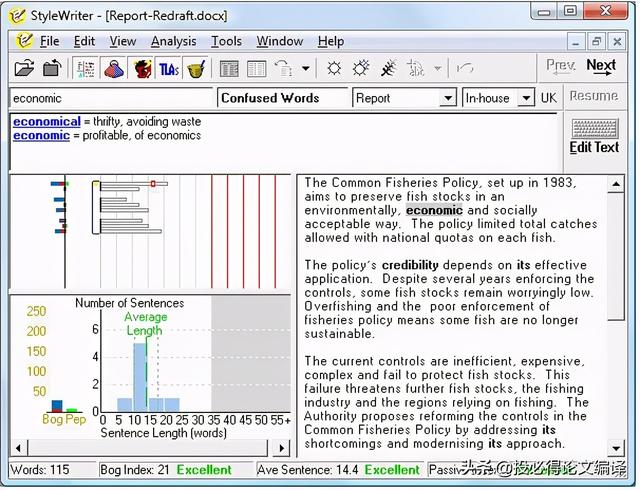Screen dimensions: 640x490
Task: Click the first document layout view icon
Action: pos(229,69)
